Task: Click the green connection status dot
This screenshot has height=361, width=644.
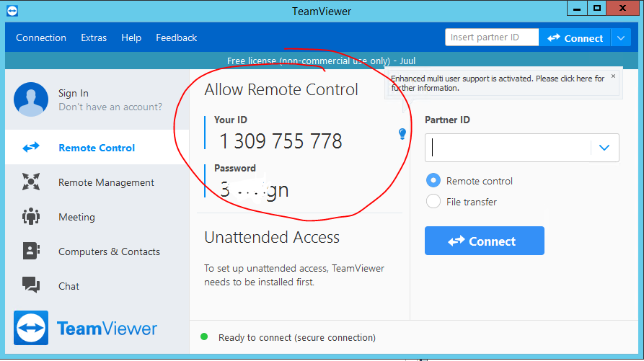Action: click(204, 337)
